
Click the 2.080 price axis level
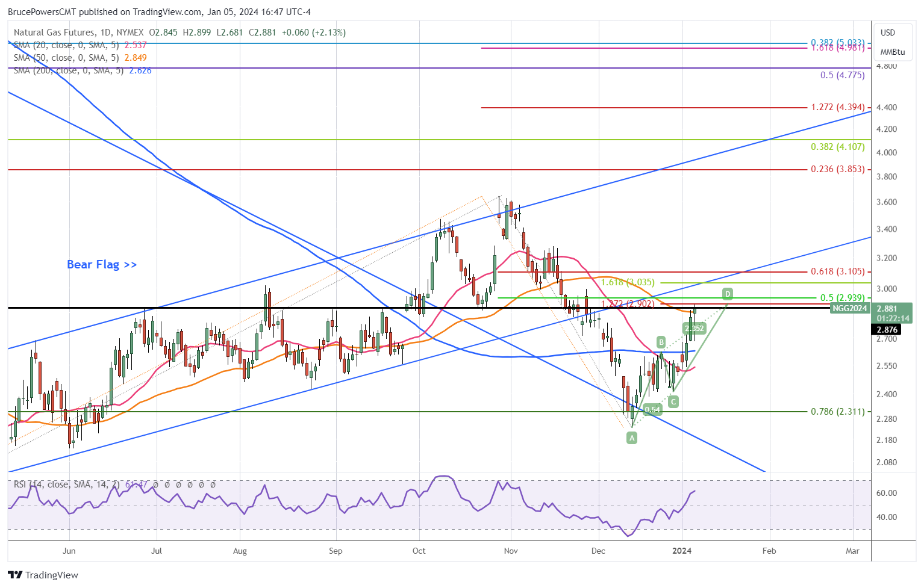(887, 463)
